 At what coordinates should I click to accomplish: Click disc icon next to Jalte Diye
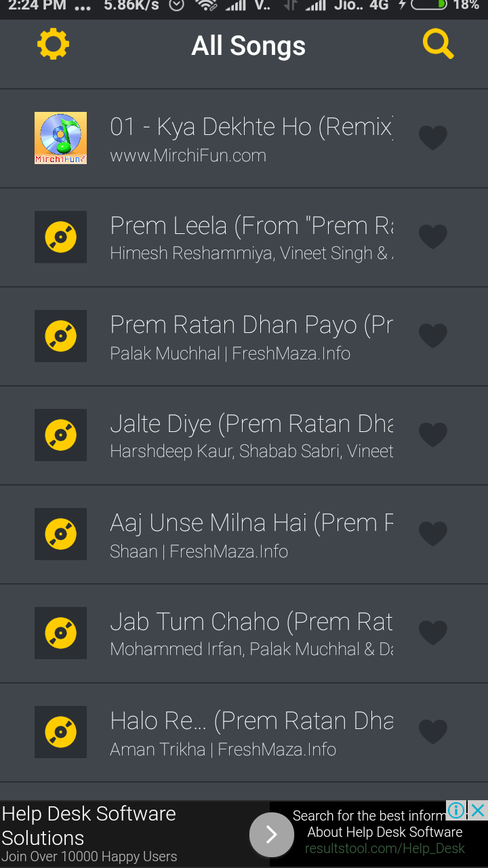(60, 435)
